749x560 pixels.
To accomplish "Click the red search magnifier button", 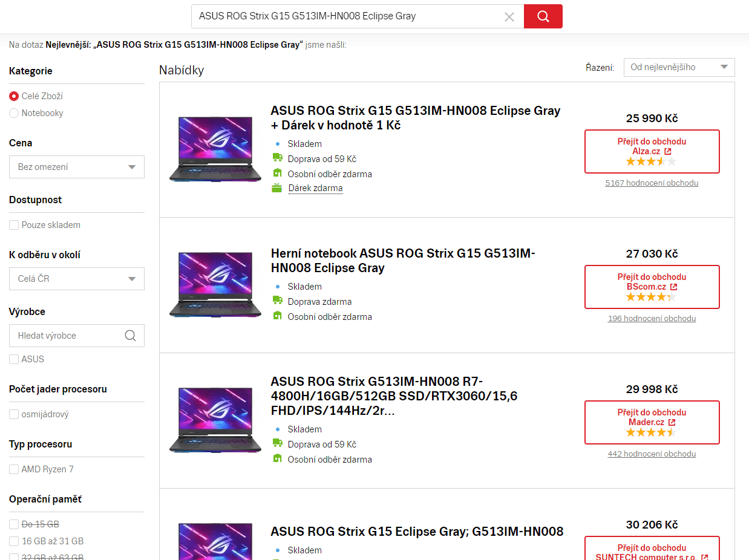I will [x=543, y=16].
